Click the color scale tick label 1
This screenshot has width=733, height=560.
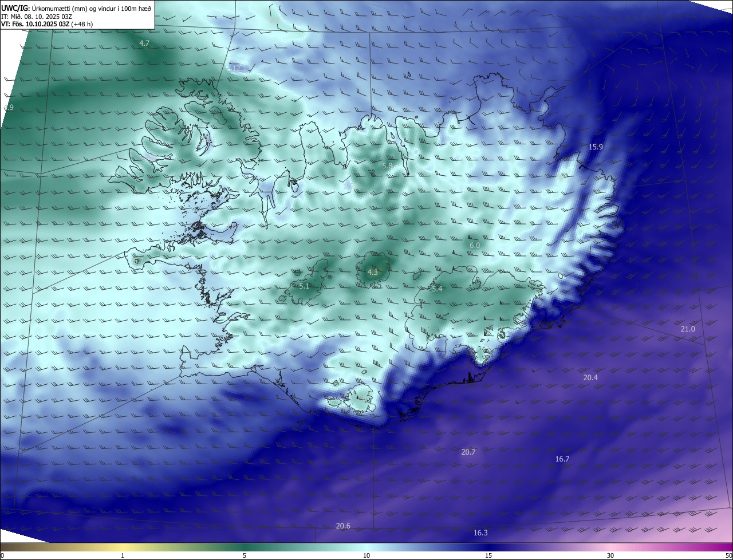tap(123, 555)
